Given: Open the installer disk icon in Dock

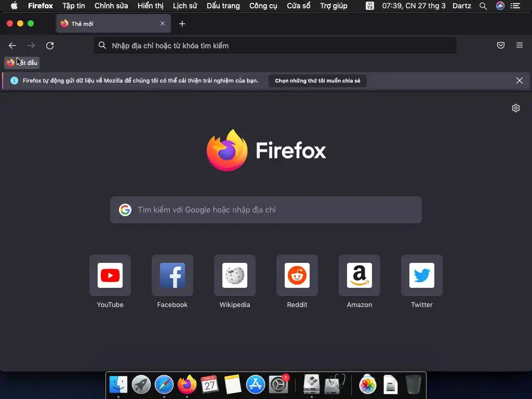Looking at the screenshot, I should (x=312, y=384).
